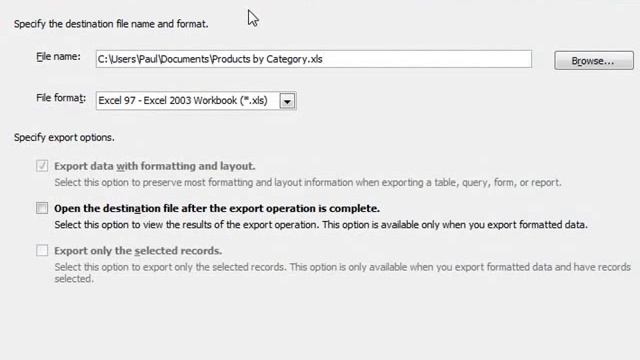Click 'Export only the selected records.' label

138,251
